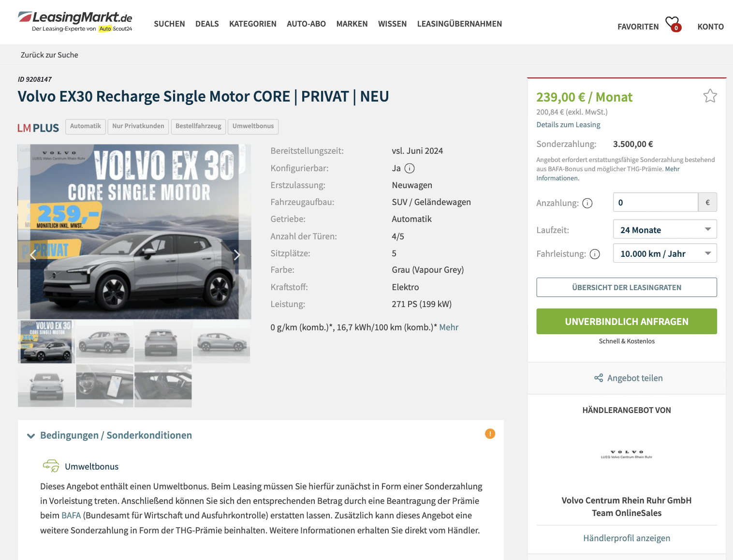Click Mehr link beside consumption values
This screenshot has width=733, height=560.
(449, 327)
